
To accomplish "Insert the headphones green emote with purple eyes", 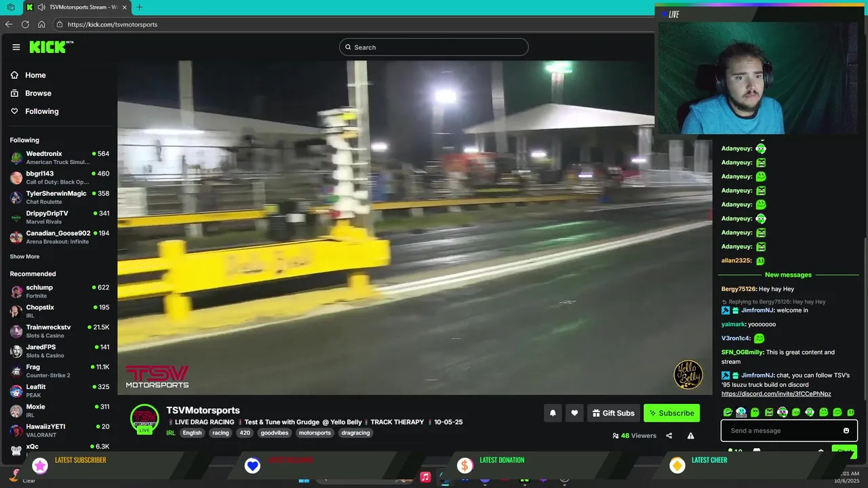I will [x=783, y=412].
